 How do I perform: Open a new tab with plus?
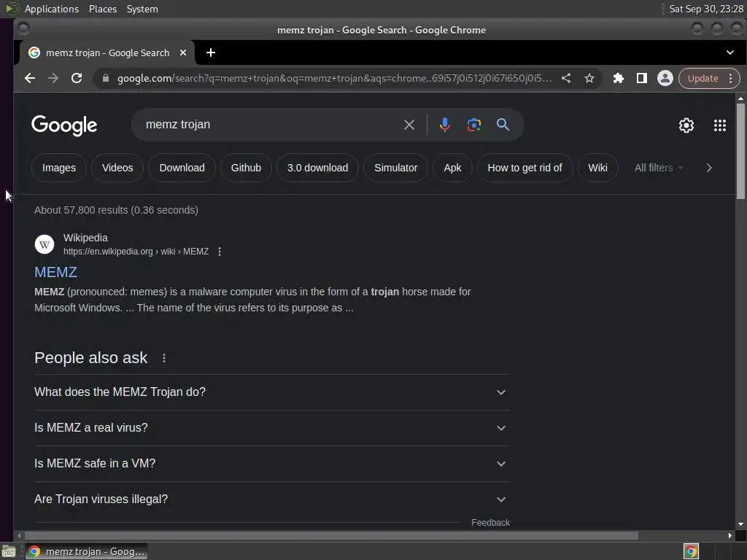[211, 52]
